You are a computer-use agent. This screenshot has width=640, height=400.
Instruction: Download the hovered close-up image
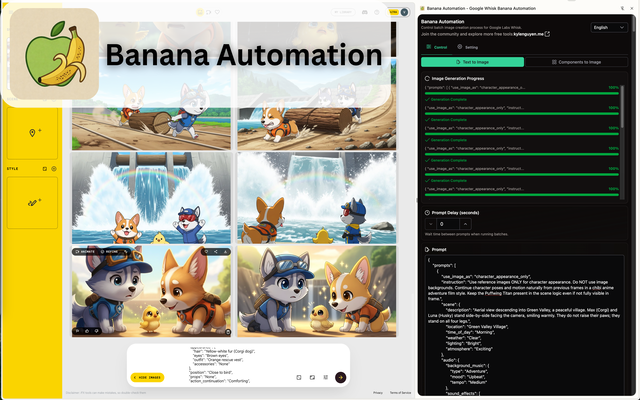225,252
